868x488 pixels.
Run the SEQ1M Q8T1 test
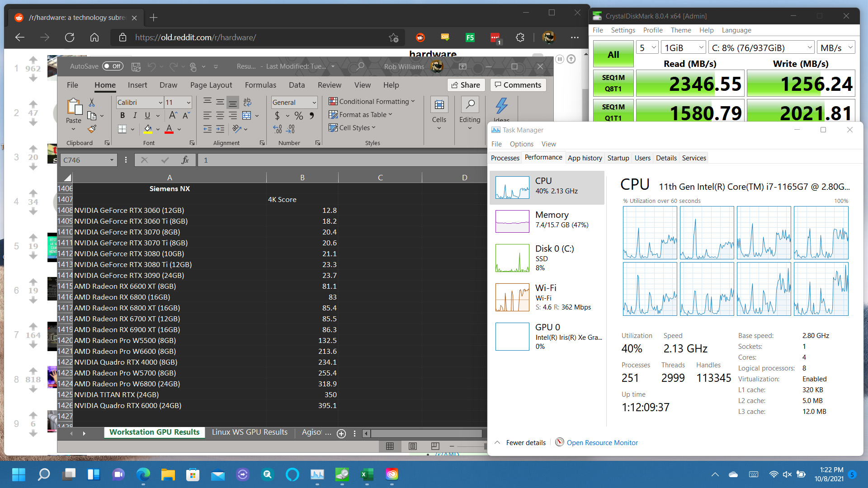(x=613, y=83)
